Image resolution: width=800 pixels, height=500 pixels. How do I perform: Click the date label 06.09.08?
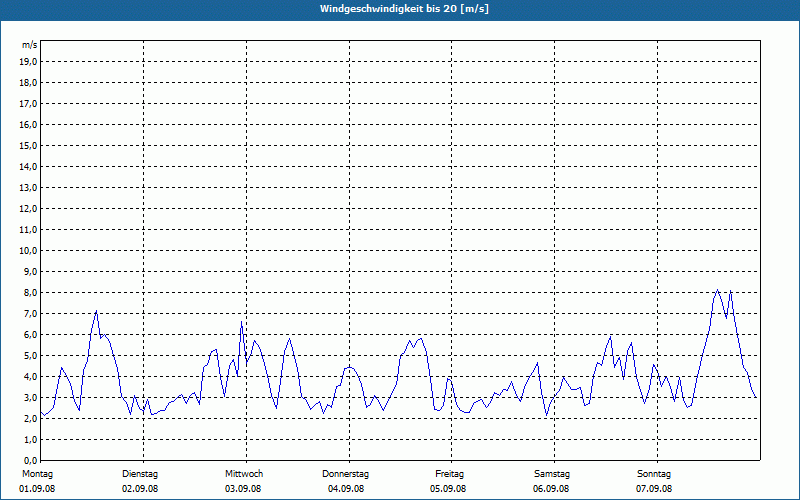551,489
